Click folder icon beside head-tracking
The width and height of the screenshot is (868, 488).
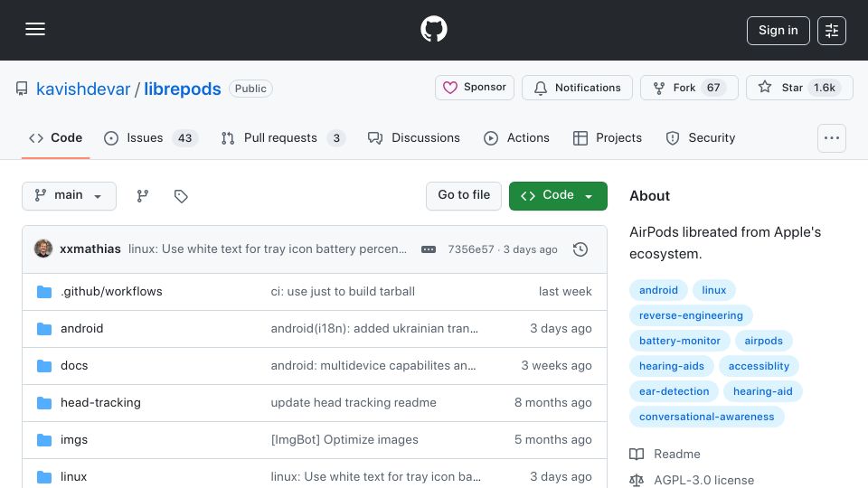[x=44, y=403]
